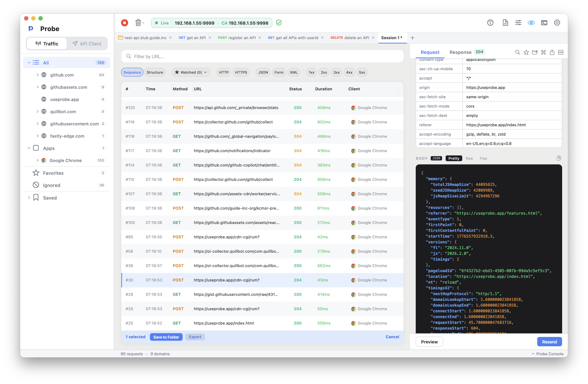
Task: Add a new session tab with plus
Action: tap(412, 38)
